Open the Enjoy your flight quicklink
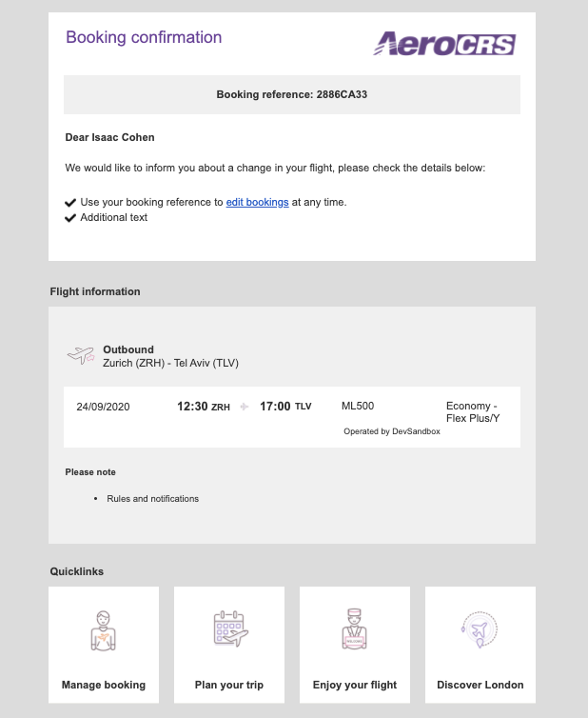Screen dimensions: 588x718 click(355, 645)
